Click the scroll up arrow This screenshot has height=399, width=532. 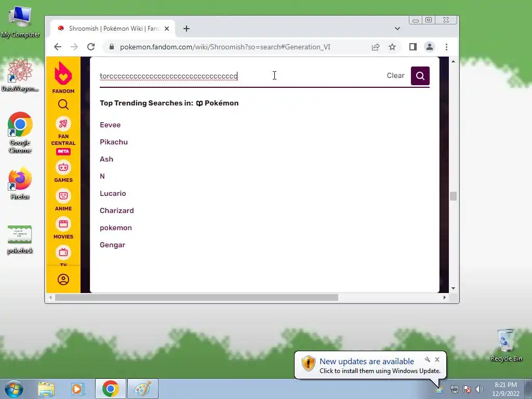click(453, 61)
